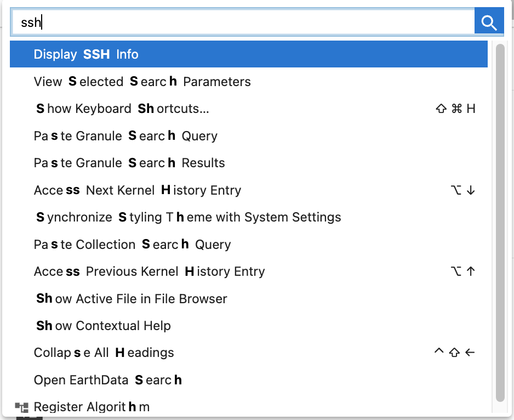Select Paste Collection Search Query
Image resolution: width=514 pixels, height=420 pixels.
[248, 245]
